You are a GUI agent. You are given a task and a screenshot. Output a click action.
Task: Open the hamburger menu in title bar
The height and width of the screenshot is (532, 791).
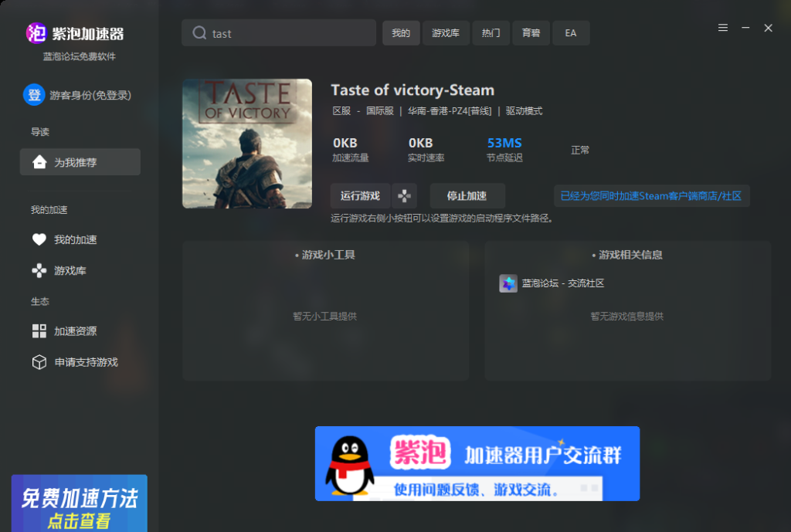(723, 28)
